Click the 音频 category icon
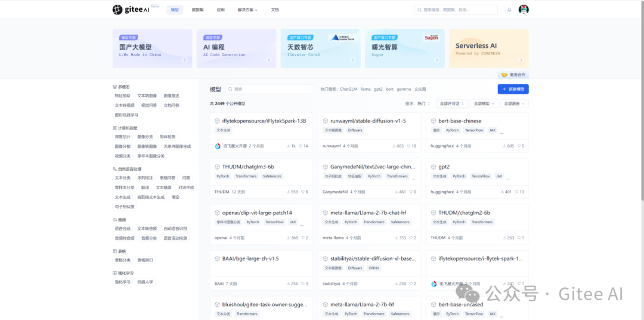This screenshot has width=644, height=320. [114, 220]
